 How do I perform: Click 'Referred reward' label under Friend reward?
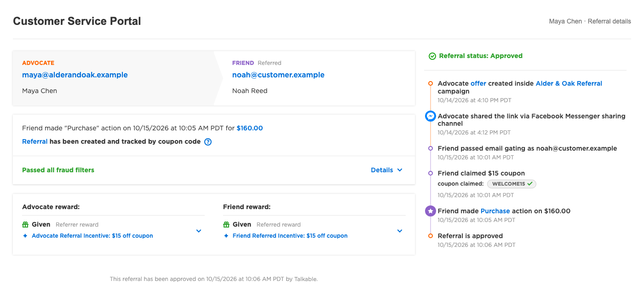(x=278, y=225)
